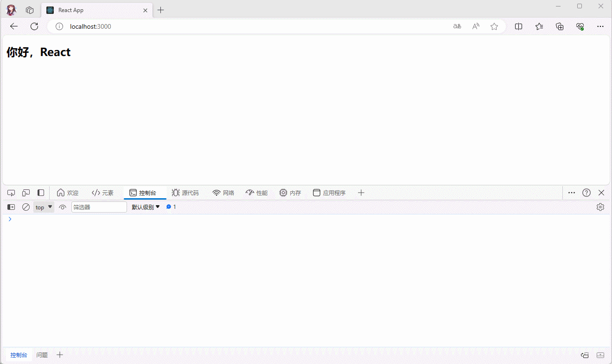Open DevTools help question mark icon
This screenshot has width=612, height=364.
586,193
